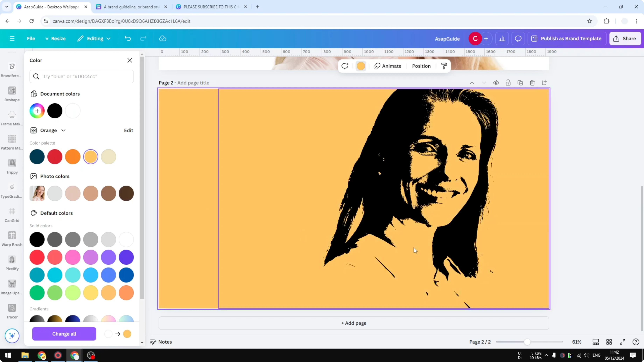The width and height of the screenshot is (644, 362).
Task: Click the Undo arrow in toolbar
Action: 128,38
